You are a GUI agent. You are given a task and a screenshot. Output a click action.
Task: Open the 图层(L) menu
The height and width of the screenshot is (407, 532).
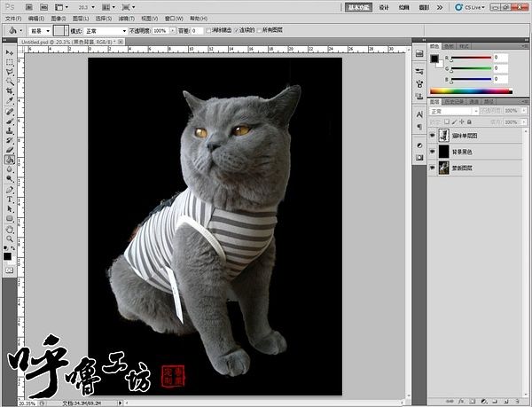pyautogui.click(x=80, y=18)
